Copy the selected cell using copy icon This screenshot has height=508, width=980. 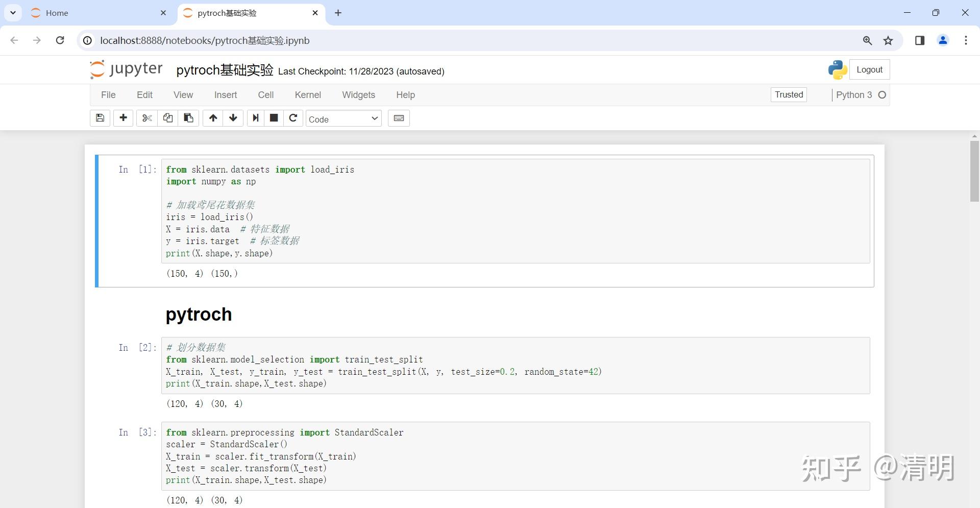coord(167,118)
